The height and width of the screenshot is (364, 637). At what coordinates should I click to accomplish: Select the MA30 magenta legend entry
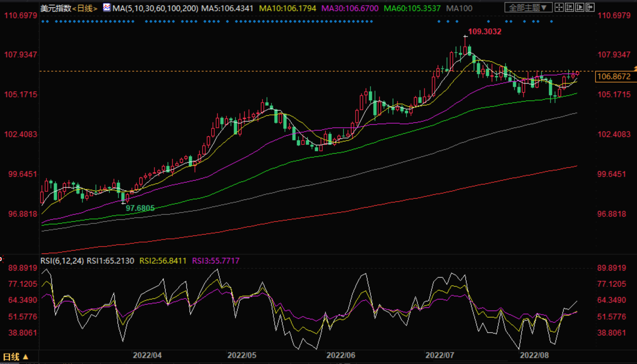click(x=350, y=8)
